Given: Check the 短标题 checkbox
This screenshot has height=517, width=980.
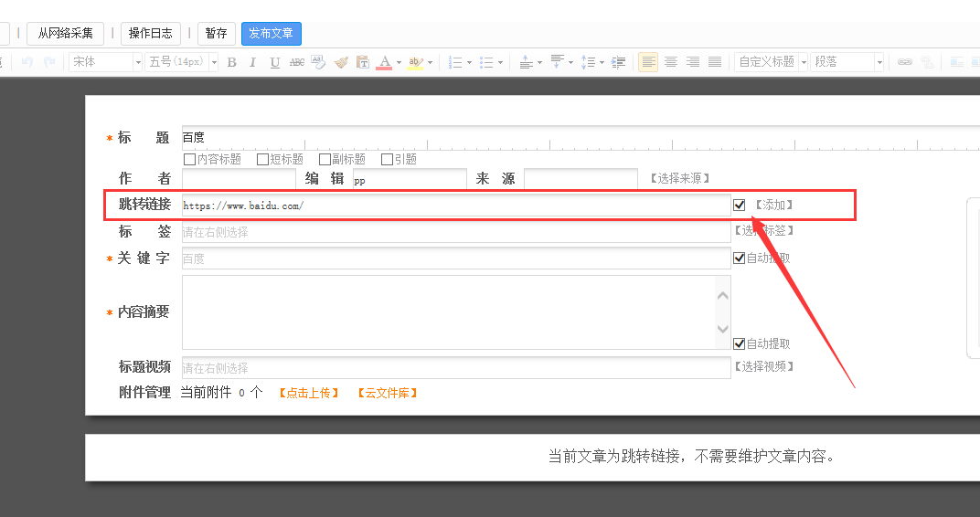Looking at the screenshot, I should (x=262, y=159).
